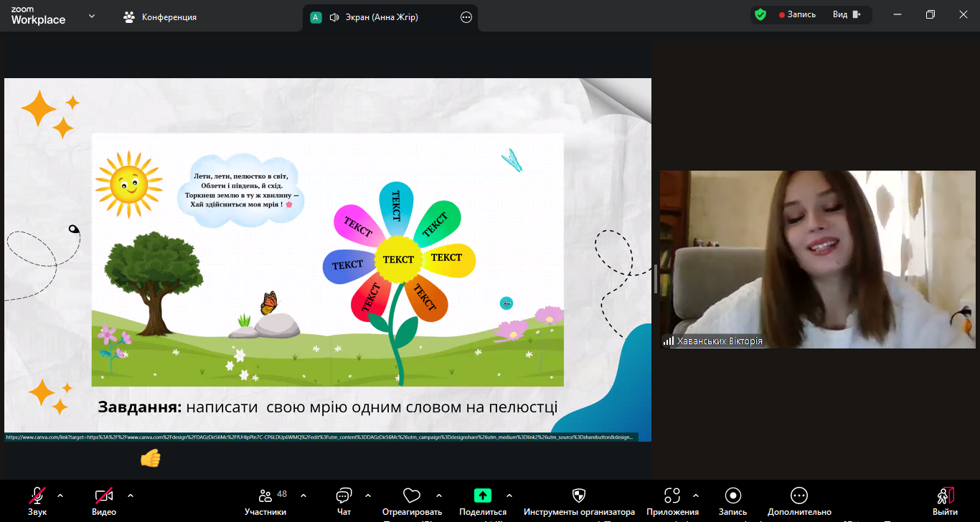Click the yellow right flower petal
This screenshot has height=522, width=980.
tap(448, 258)
